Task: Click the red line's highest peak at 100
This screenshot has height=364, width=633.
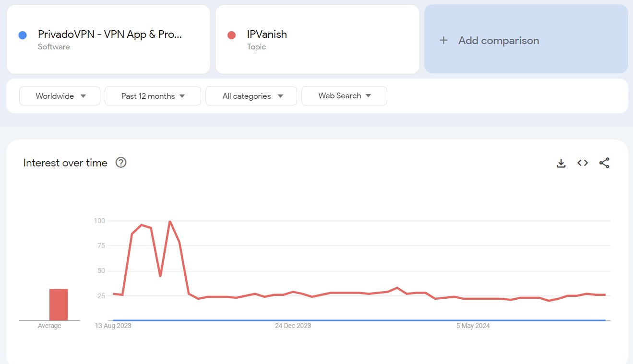Action: pyautogui.click(x=170, y=221)
